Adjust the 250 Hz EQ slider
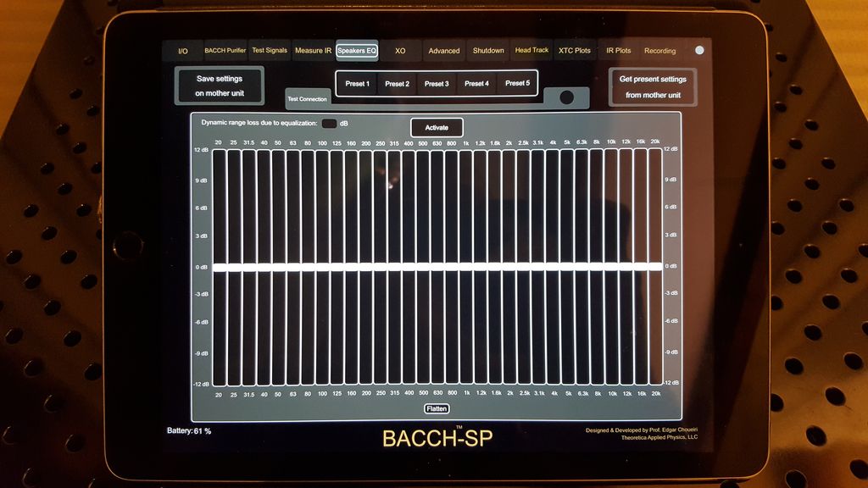Viewport: 868px width, 488px height. pyautogui.click(x=380, y=267)
